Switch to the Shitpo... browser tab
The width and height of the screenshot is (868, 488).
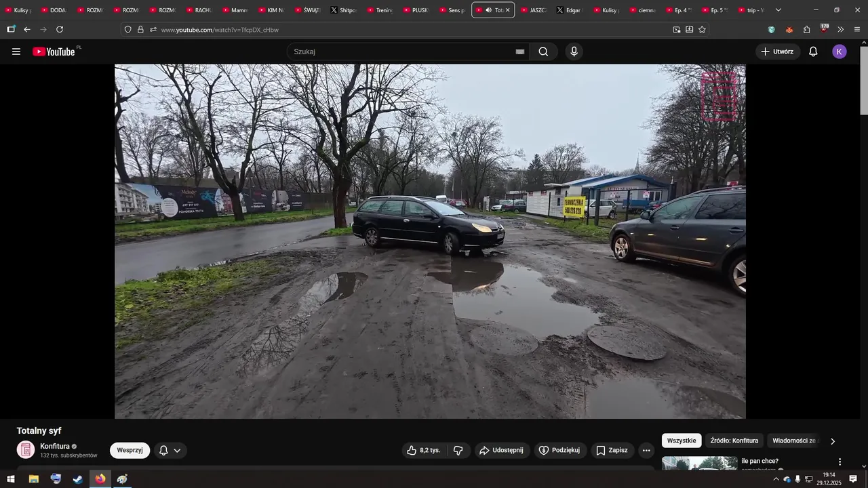tap(344, 10)
